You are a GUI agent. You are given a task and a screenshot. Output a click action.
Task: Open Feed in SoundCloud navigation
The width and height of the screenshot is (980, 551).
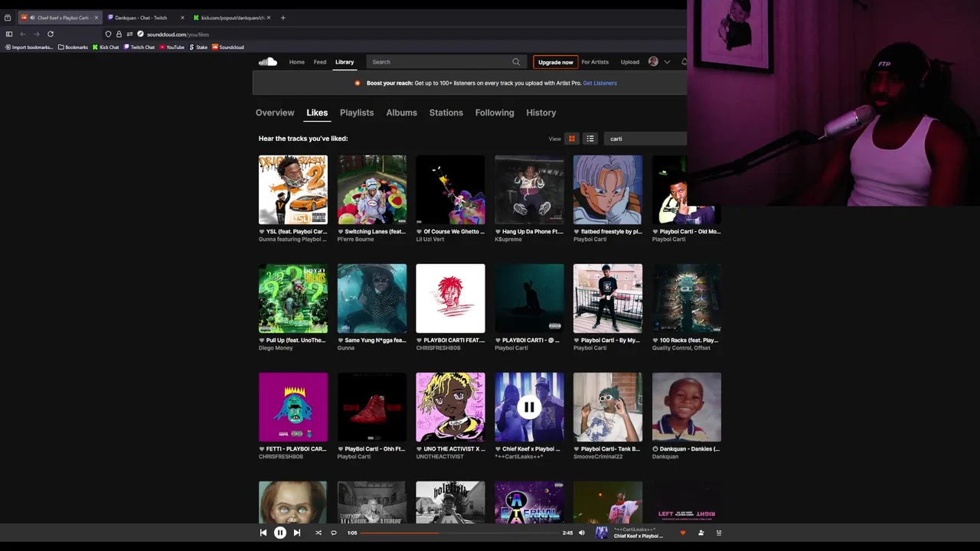[320, 62]
